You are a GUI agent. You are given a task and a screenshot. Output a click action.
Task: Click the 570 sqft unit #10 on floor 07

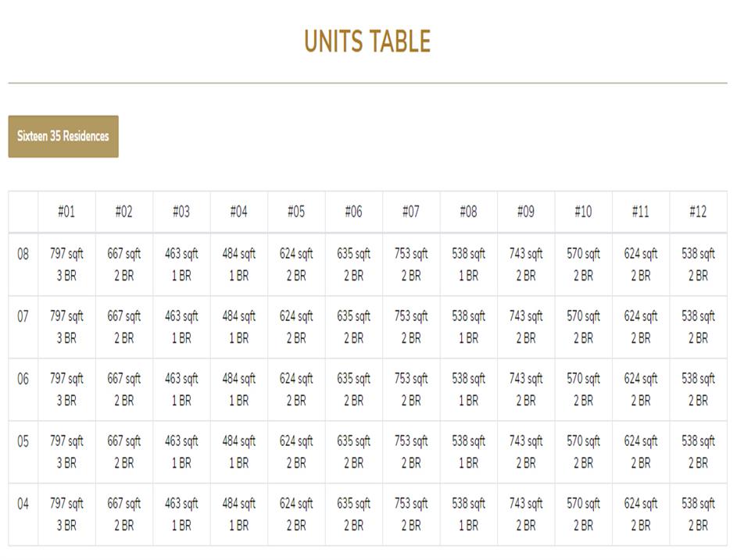(583, 326)
